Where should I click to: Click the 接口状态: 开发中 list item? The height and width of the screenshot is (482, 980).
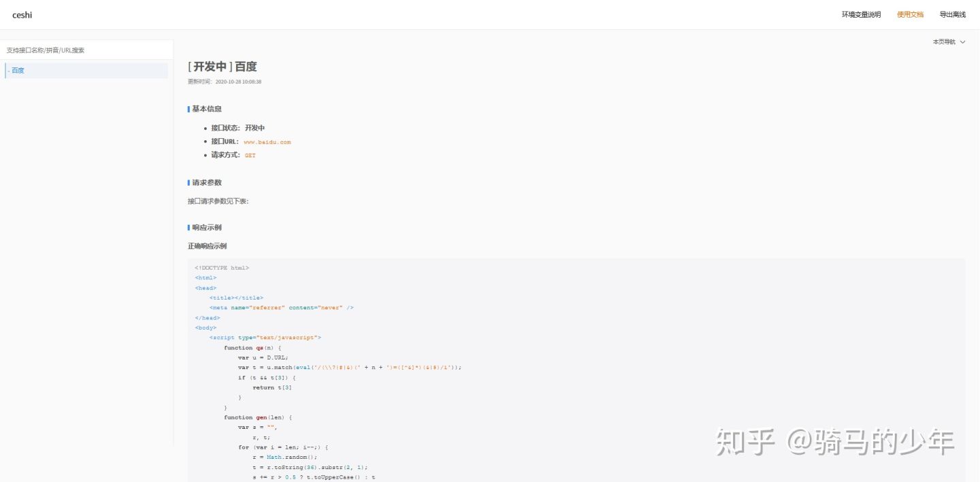click(x=238, y=128)
